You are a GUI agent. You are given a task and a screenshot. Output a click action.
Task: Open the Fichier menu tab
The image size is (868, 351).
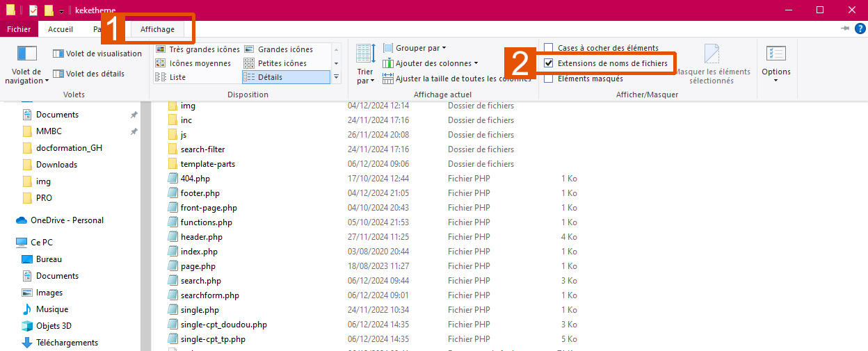click(x=19, y=29)
